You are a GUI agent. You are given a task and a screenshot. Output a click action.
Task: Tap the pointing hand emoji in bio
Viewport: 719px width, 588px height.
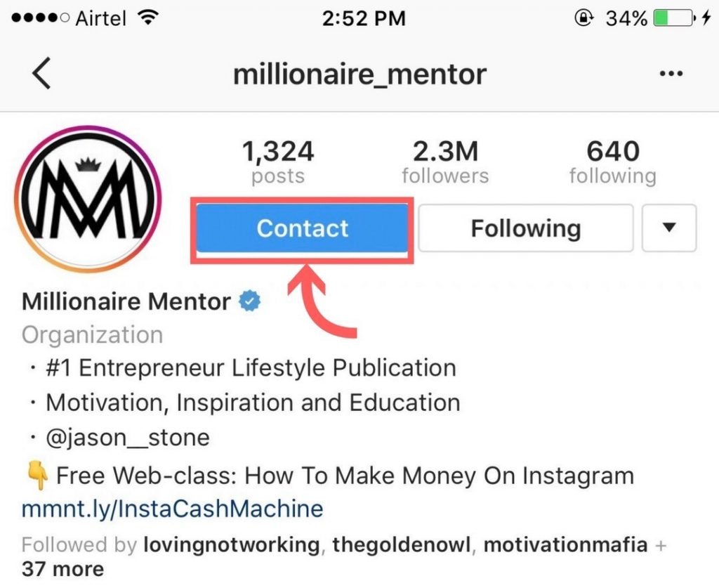(37, 476)
